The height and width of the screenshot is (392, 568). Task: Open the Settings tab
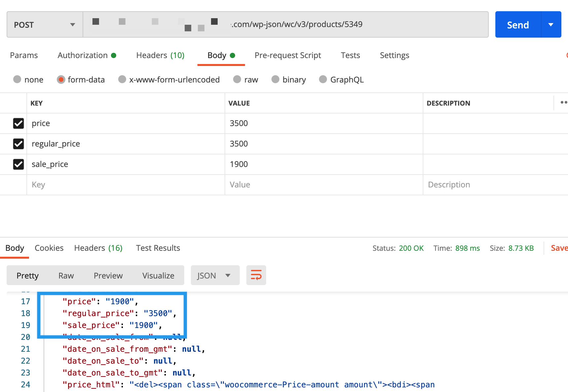coord(394,55)
